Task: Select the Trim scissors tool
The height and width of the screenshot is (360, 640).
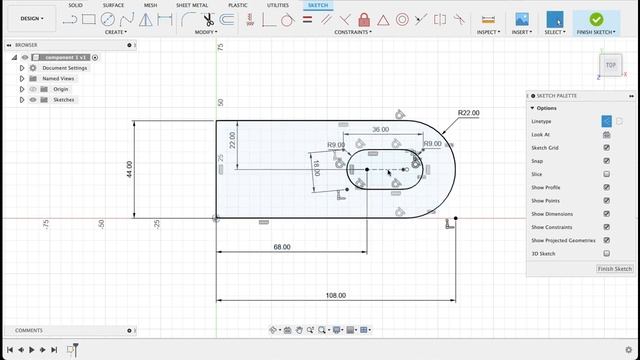Action: (x=209, y=19)
